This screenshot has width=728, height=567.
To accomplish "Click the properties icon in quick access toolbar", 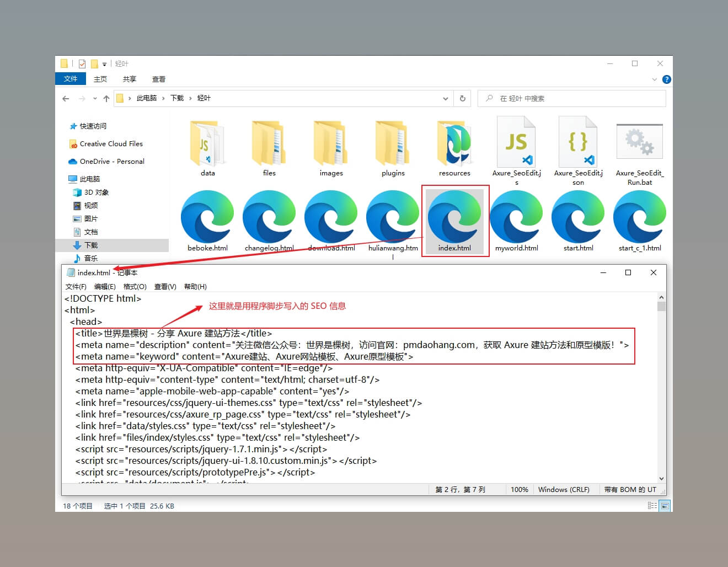I will tap(82, 63).
